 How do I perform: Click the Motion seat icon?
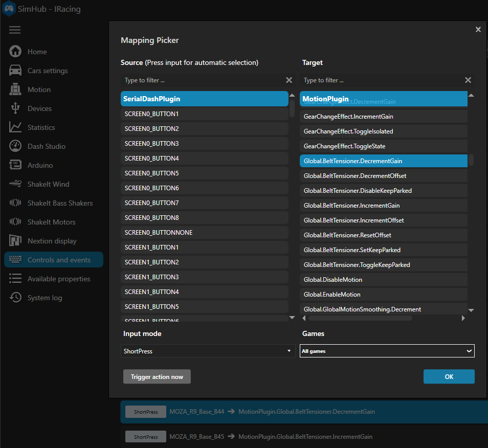(15, 89)
